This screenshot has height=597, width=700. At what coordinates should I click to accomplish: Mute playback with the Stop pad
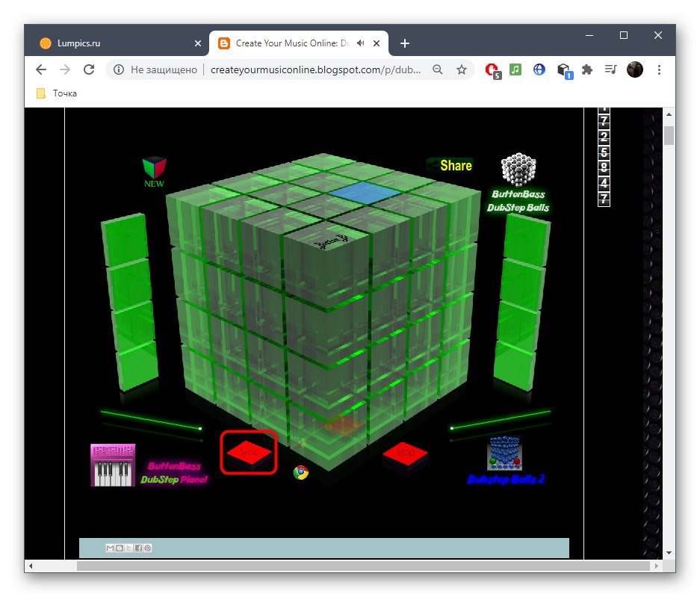tap(406, 452)
